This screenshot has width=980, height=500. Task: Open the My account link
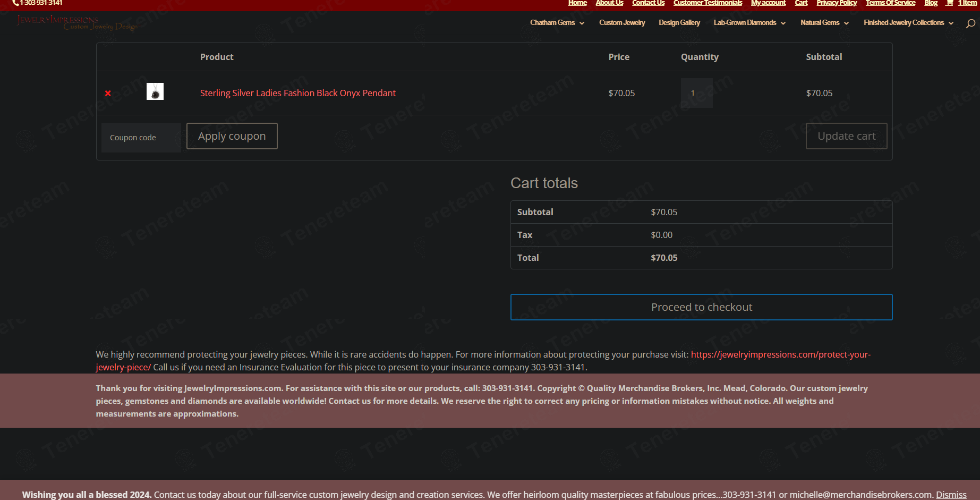768,3
